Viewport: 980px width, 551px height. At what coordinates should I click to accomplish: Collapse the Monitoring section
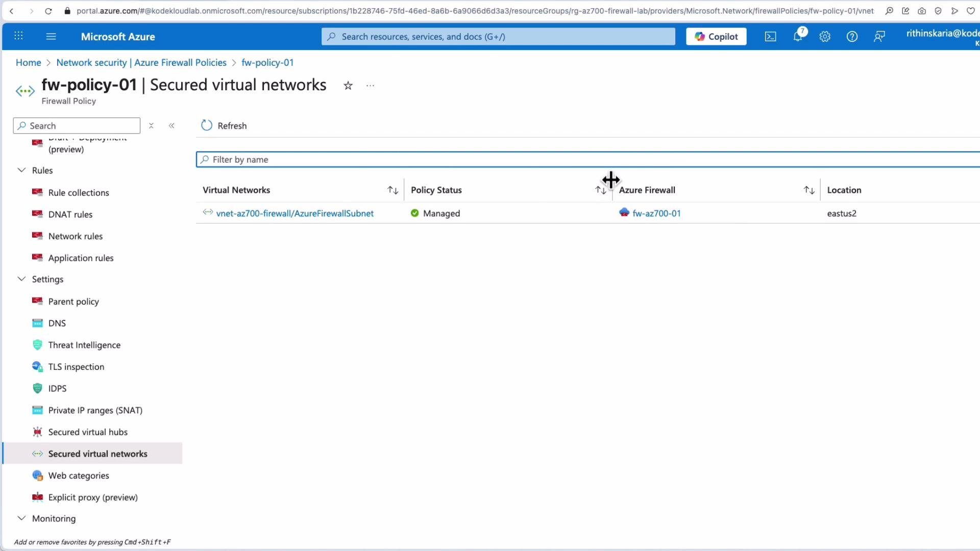(21, 518)
